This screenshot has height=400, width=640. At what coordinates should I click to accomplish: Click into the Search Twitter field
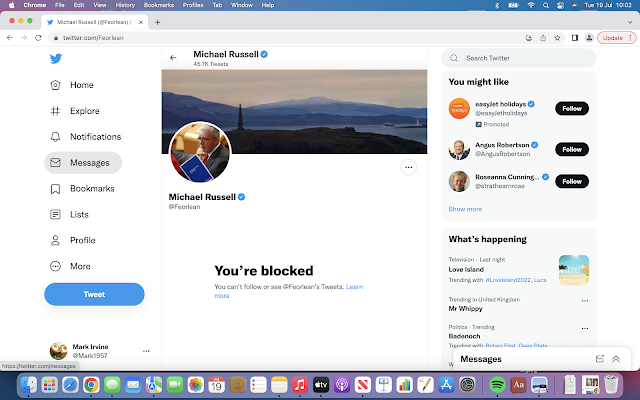coord(519,58)
